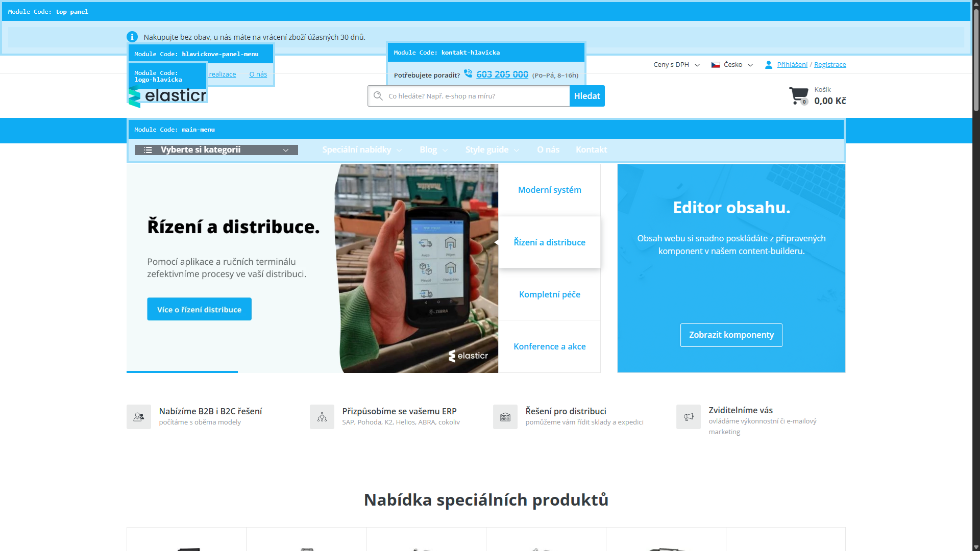Switch to Konference a akce slide
Screen dimensions: 980x551
click(x=549, y=346)
